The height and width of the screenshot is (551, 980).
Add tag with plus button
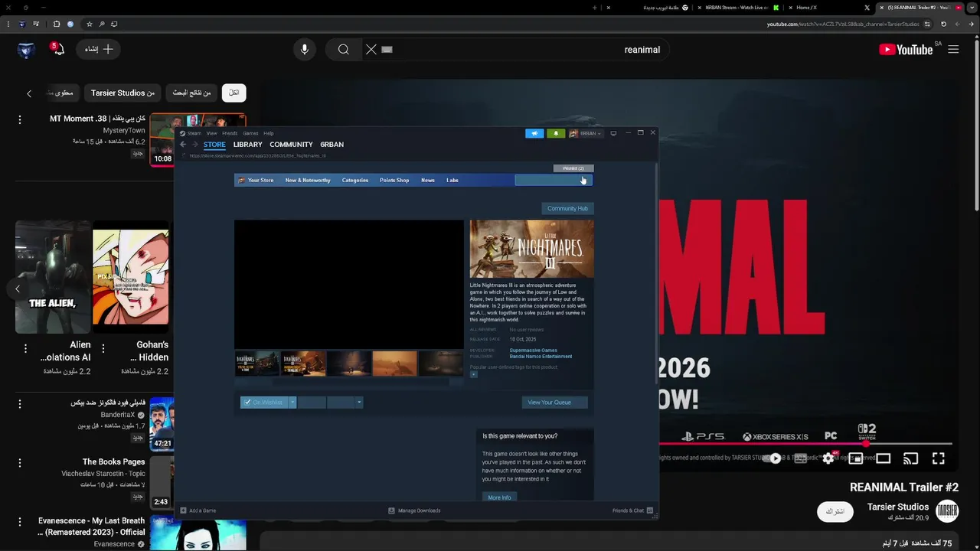point(473,374)
